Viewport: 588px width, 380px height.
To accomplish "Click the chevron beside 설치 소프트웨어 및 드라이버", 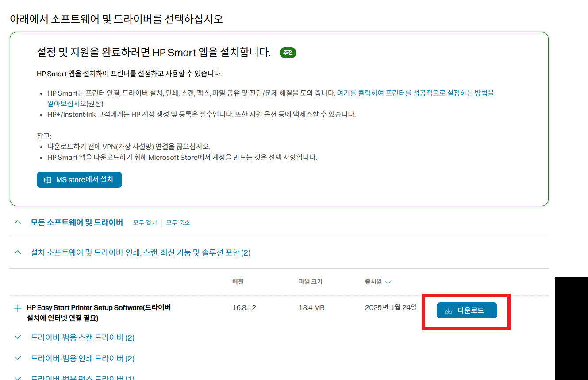I will click(17, 252).
